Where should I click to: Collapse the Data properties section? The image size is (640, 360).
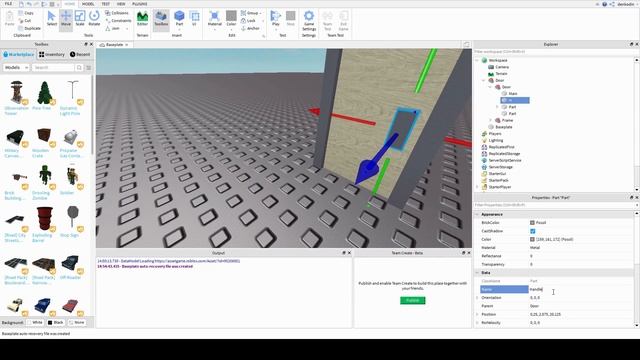pos(477,273)
